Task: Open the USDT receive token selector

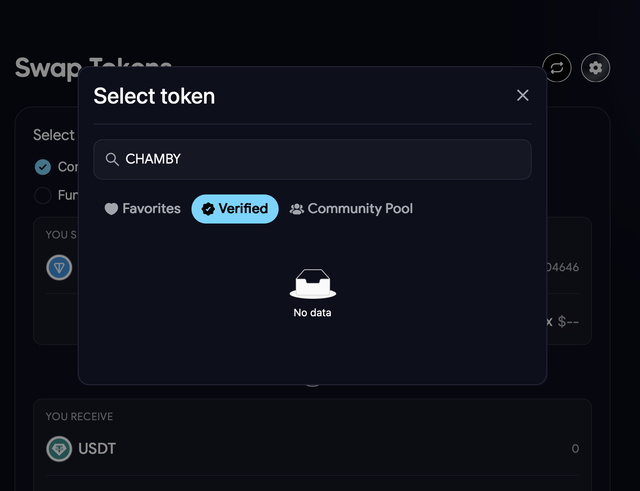Action: (x=81, y=449)
